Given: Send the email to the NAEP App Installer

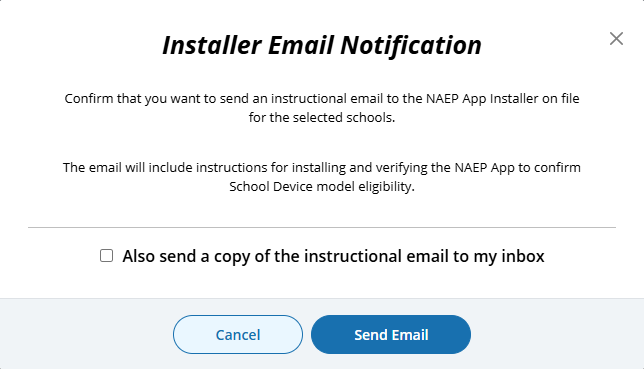Looking at the screenshot, I should tap(391, 334).
